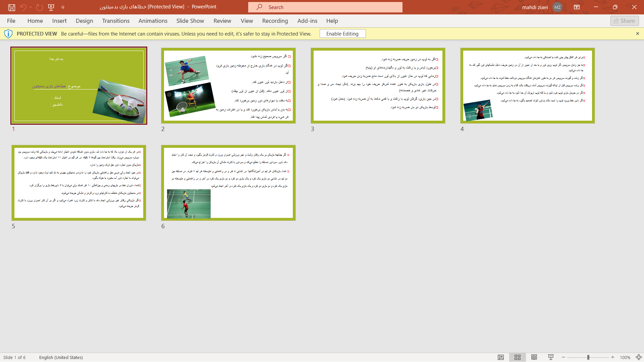Expand the Customize Quick Access Toolbar arrow

click(63, 7)
